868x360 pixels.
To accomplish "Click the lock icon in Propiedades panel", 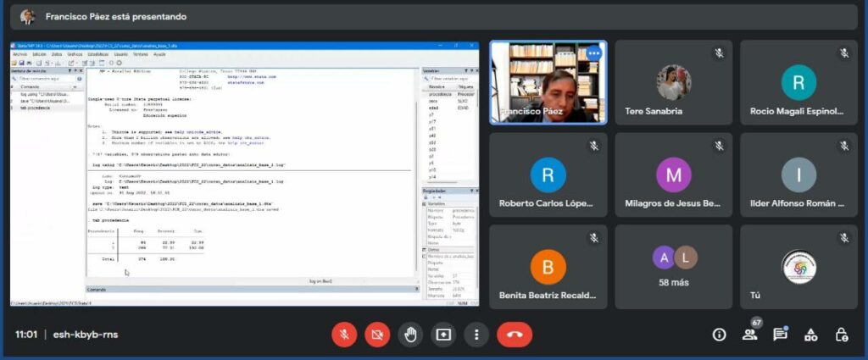I will (x=426, y=197).
